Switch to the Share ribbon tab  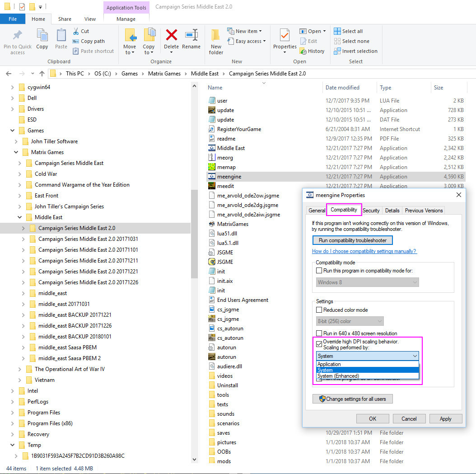pyautogui.click(x=65, y=19)
